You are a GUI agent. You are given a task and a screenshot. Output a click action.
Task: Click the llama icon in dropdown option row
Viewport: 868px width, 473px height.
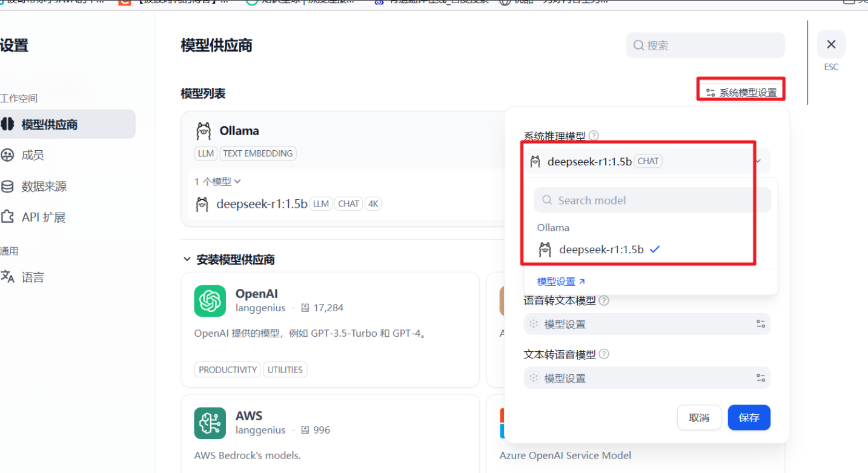coord(545,249)
